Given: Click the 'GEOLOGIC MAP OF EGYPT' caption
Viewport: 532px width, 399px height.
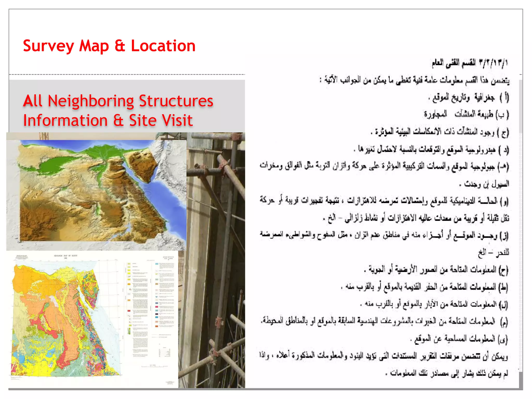Looking at the screenshot, I should click(65, 256).
